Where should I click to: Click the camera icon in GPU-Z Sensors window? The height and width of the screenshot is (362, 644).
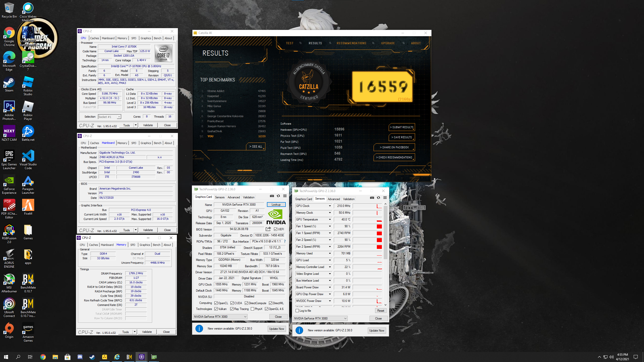[x=372, y=198]
